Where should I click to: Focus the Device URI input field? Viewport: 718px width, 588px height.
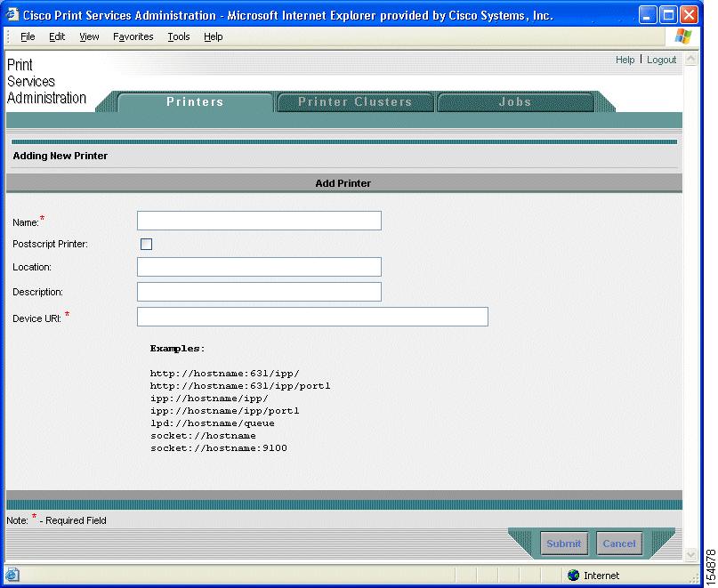point(312,317)
